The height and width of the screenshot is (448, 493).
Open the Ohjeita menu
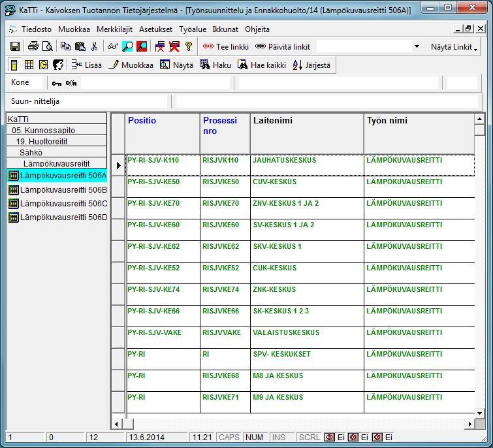257,29
